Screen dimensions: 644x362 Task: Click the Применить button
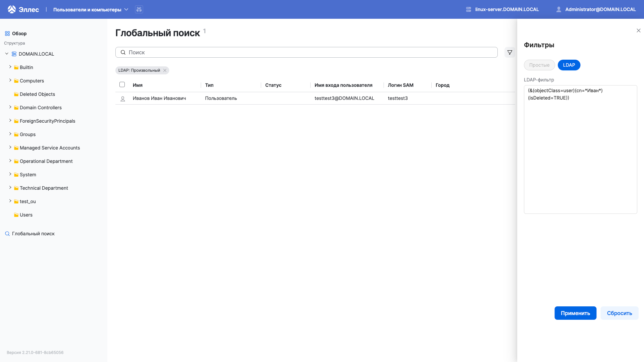[x=575, y=313]
